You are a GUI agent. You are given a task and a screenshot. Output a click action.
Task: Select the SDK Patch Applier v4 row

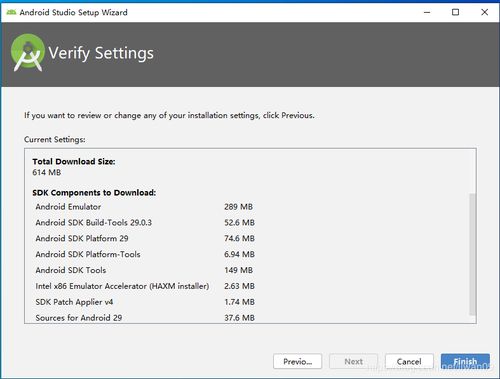(x=145, y=302)
